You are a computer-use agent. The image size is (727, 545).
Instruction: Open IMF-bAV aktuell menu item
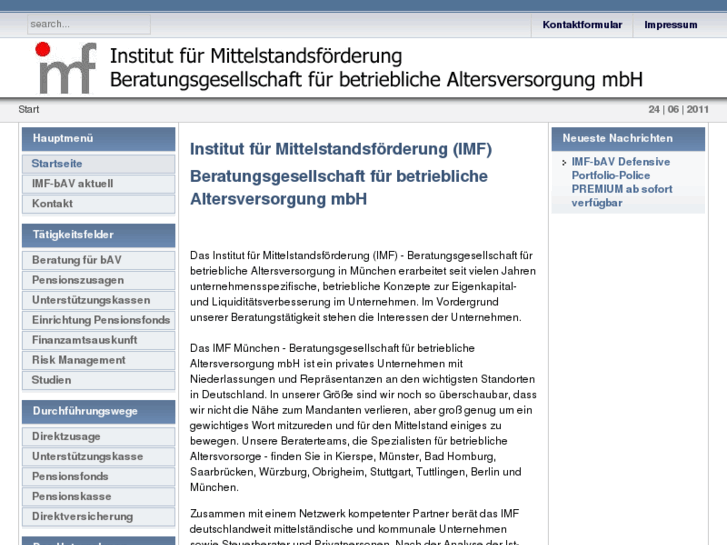coord(98,184)
